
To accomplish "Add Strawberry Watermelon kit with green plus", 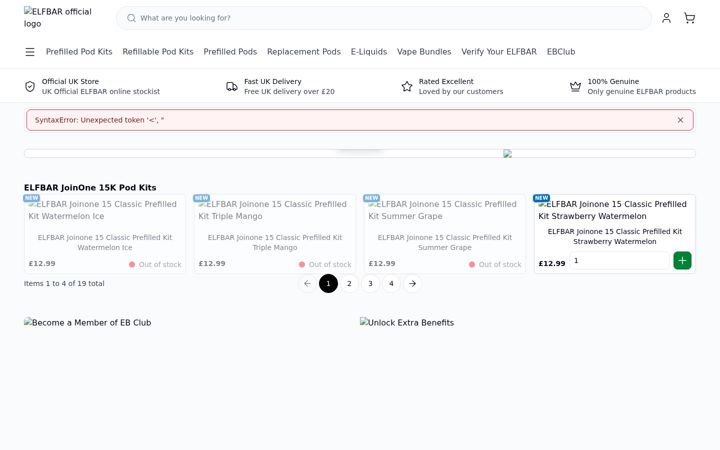I will click(682, 261).
